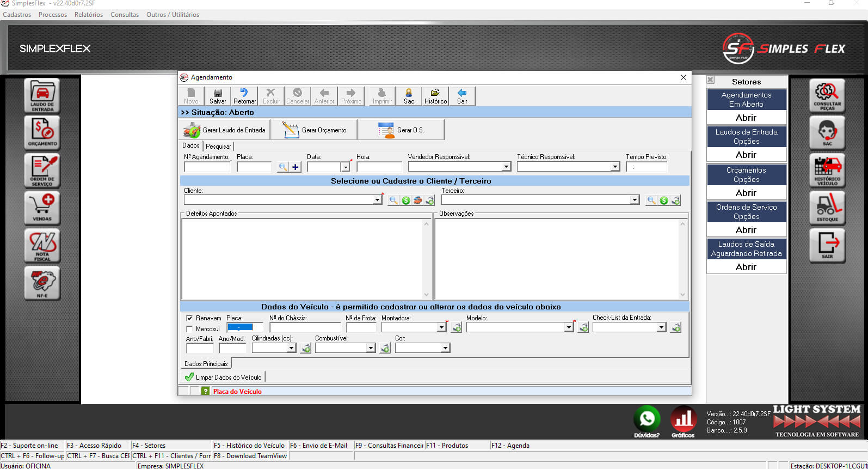The image size is (868, 469).
Task: Open the Nota Fiscal sidebar icon
Action: [x=42, y=246]
